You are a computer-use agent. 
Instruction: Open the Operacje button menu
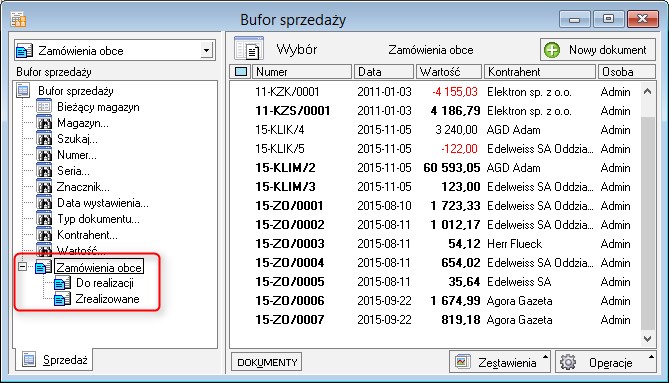[605, 362]
